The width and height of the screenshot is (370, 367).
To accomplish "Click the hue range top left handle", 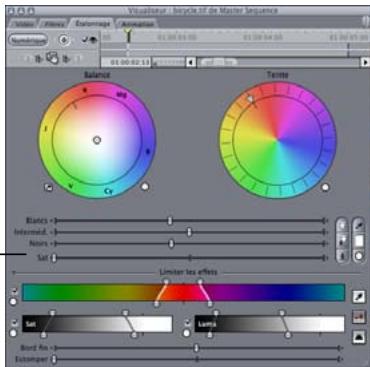I will click(x=166, y=282).
